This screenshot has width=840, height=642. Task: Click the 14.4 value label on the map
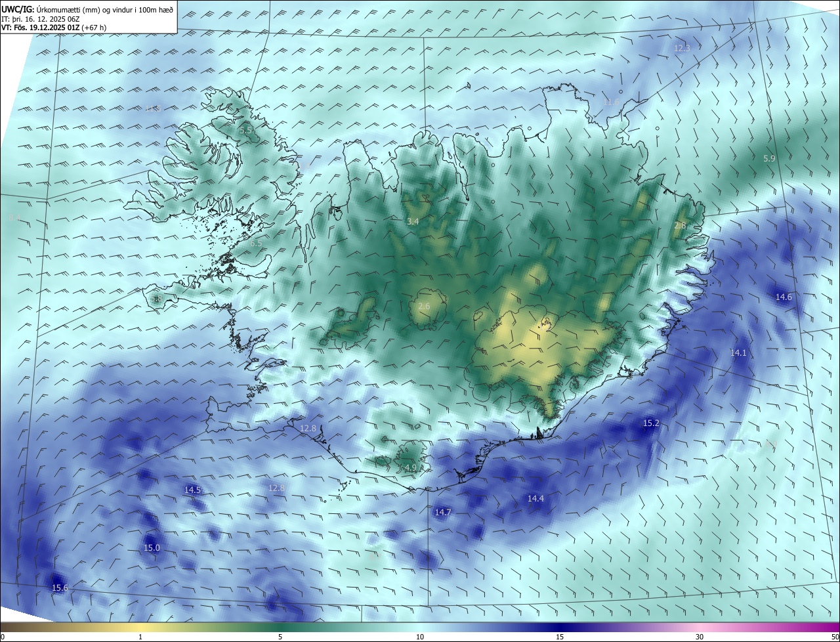click(x=535, y=499)
